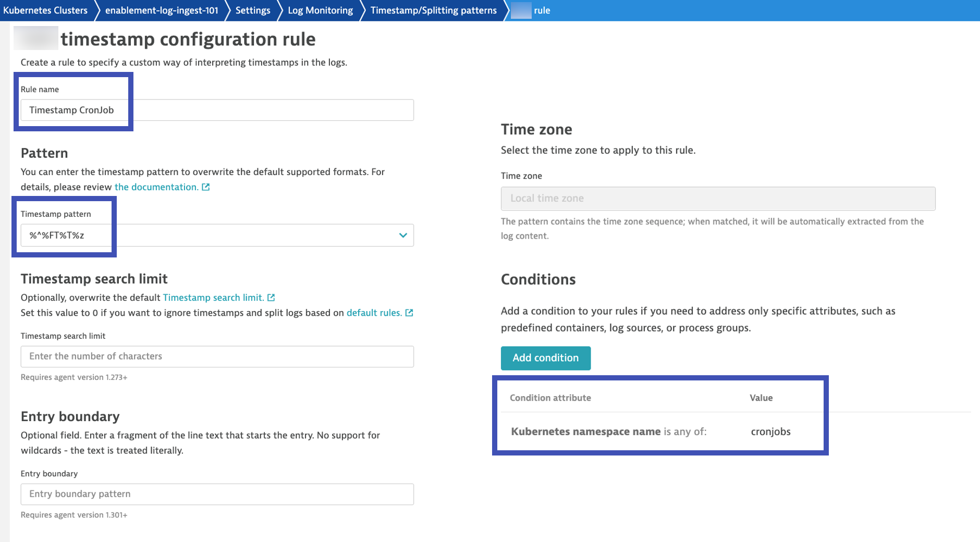Click the Conditions section heading
This screenshot has width=980, height=542.
[x=538, y=279]
